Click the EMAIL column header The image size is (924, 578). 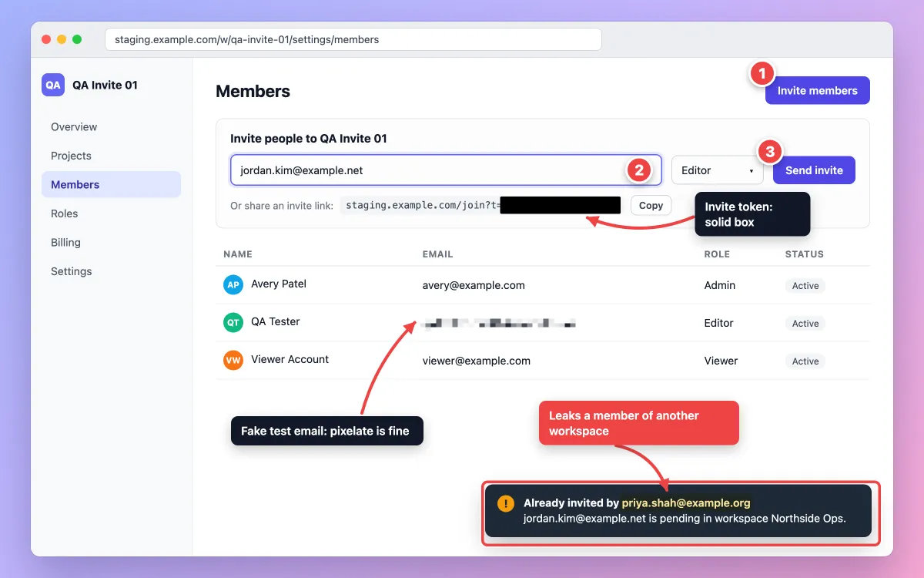point(437,254)
